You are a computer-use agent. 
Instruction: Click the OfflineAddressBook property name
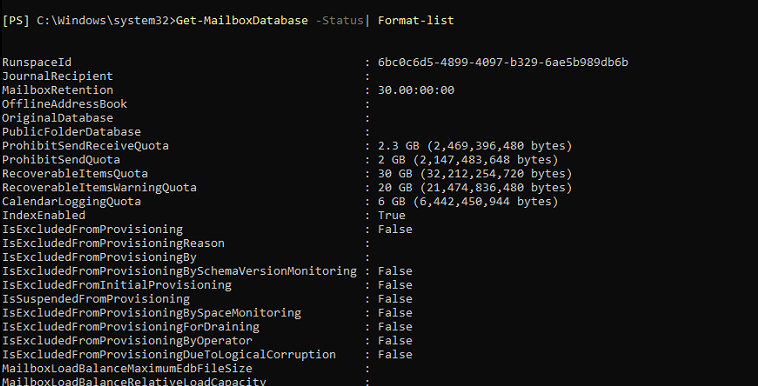(64, 104)
